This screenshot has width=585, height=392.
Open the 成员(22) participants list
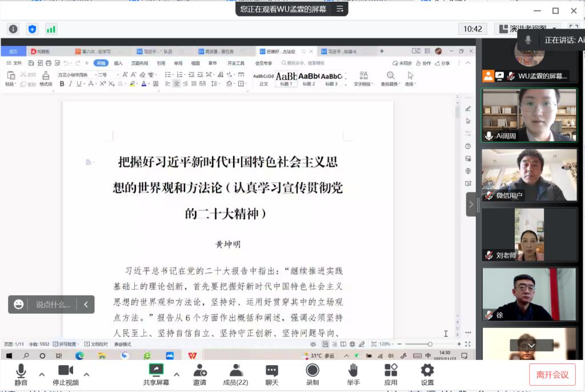click(x=235, y=374)
